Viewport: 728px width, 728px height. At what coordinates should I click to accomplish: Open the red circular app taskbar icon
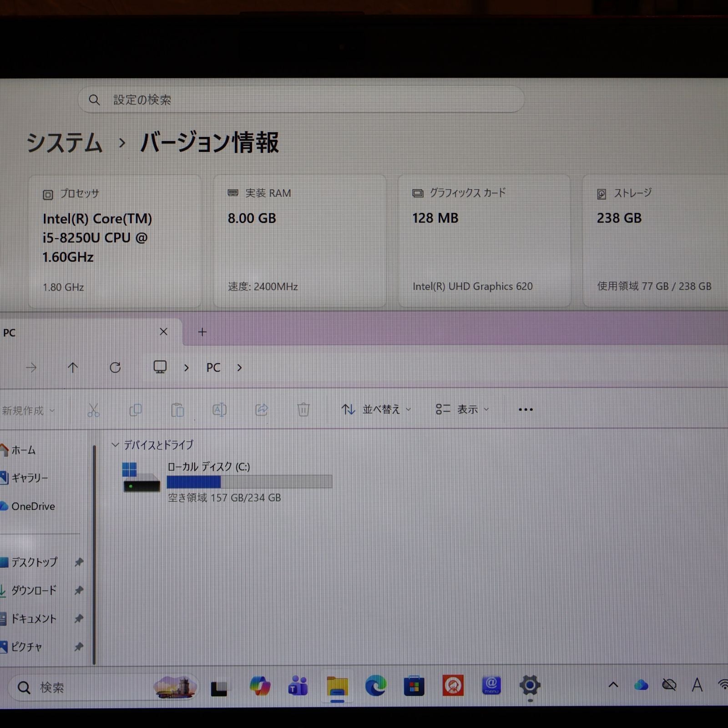pos(453,685)
